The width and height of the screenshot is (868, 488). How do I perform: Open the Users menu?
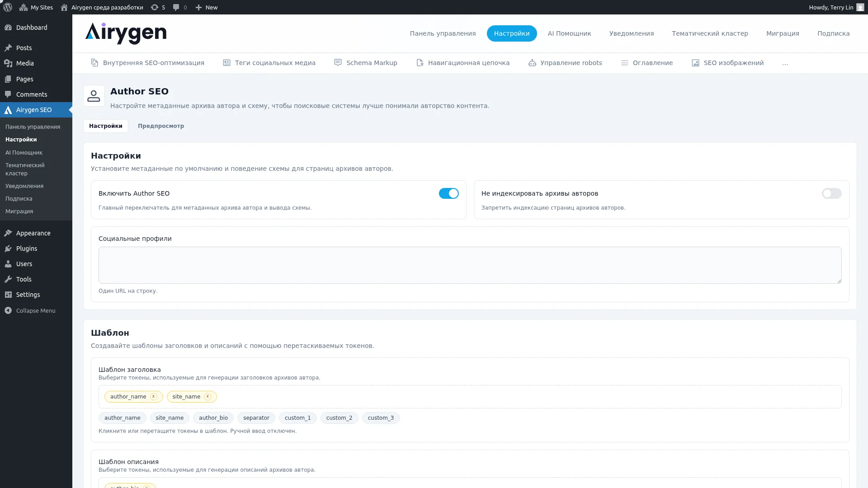click(36, 264)
